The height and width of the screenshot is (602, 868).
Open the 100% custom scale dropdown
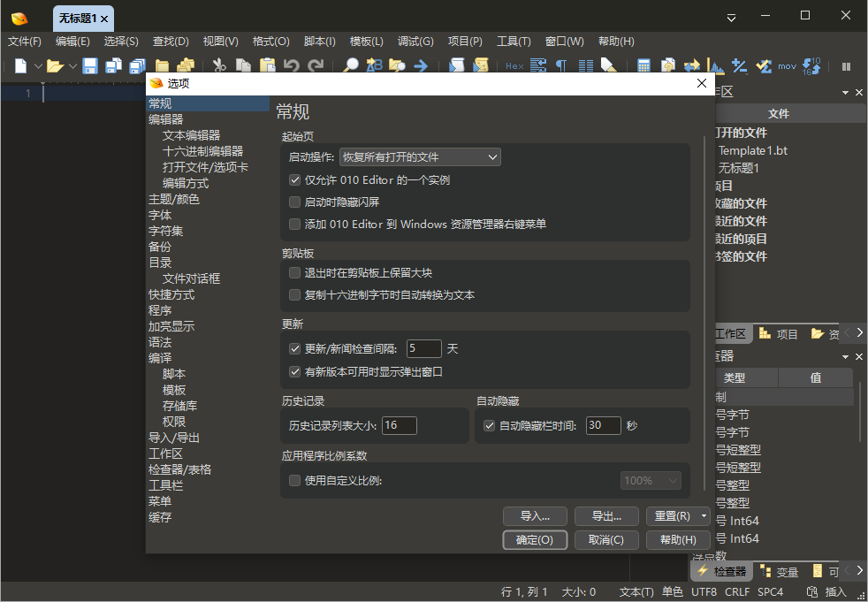[651, 480]
